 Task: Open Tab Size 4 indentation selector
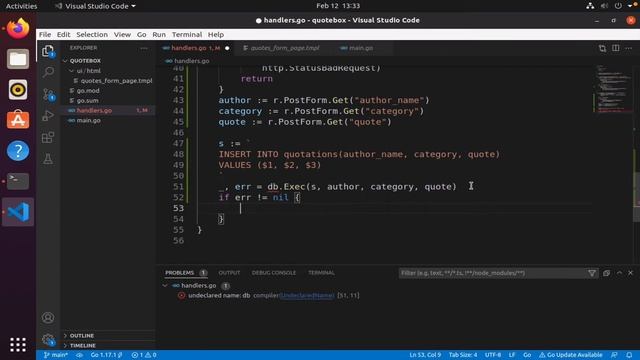(x=462, y=355)
